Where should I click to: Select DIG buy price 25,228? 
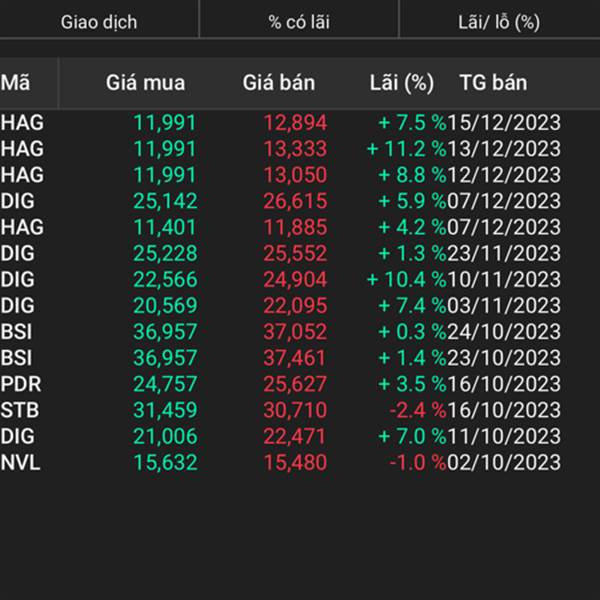point(165,253)
